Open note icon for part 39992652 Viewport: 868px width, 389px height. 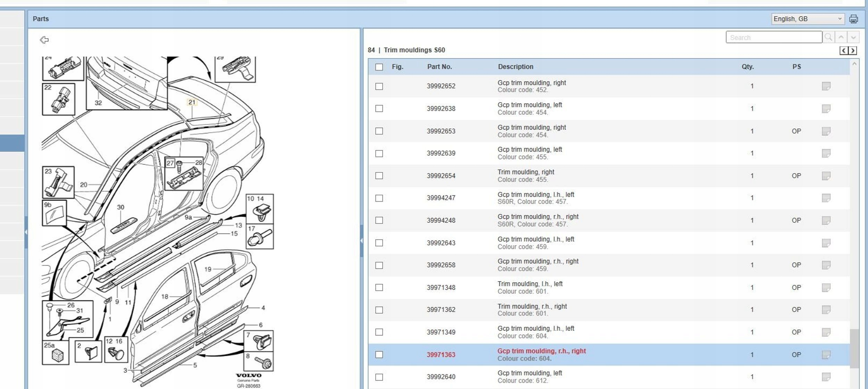826,86
